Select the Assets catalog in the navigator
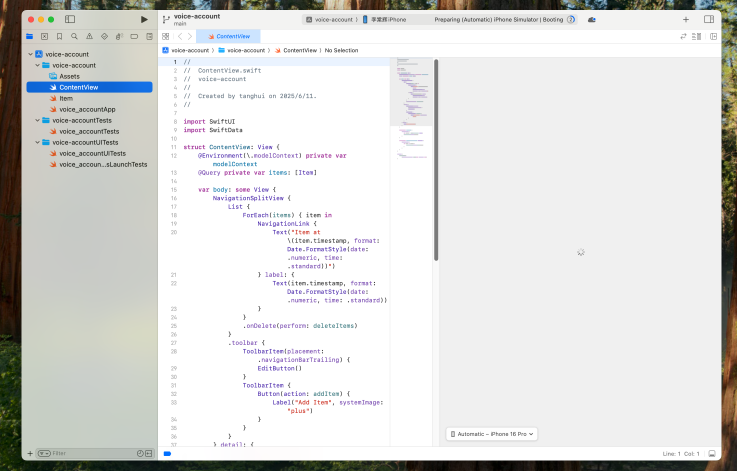Image resolution: width=737 pixels, height=471 pixels. [x=69, y=76]
